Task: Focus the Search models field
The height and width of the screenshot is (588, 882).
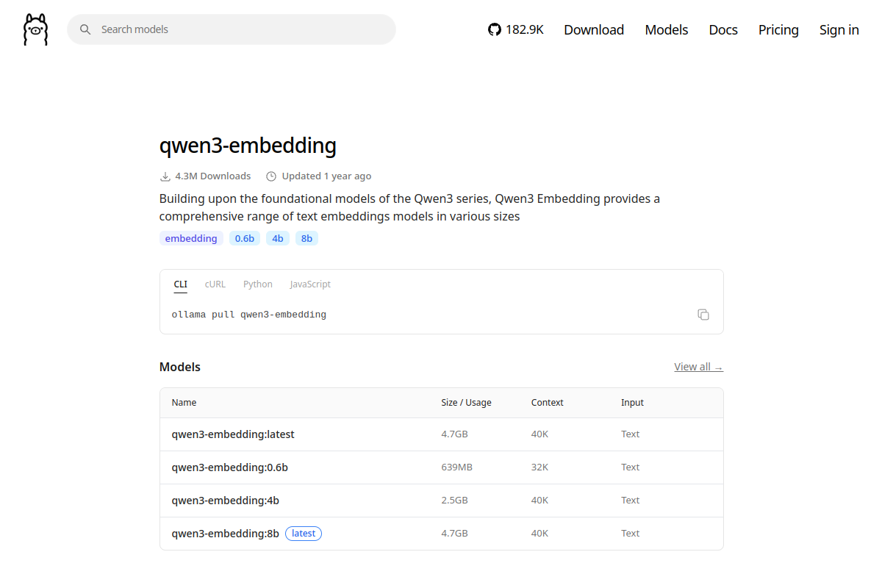Action: [x=232, y=29]
